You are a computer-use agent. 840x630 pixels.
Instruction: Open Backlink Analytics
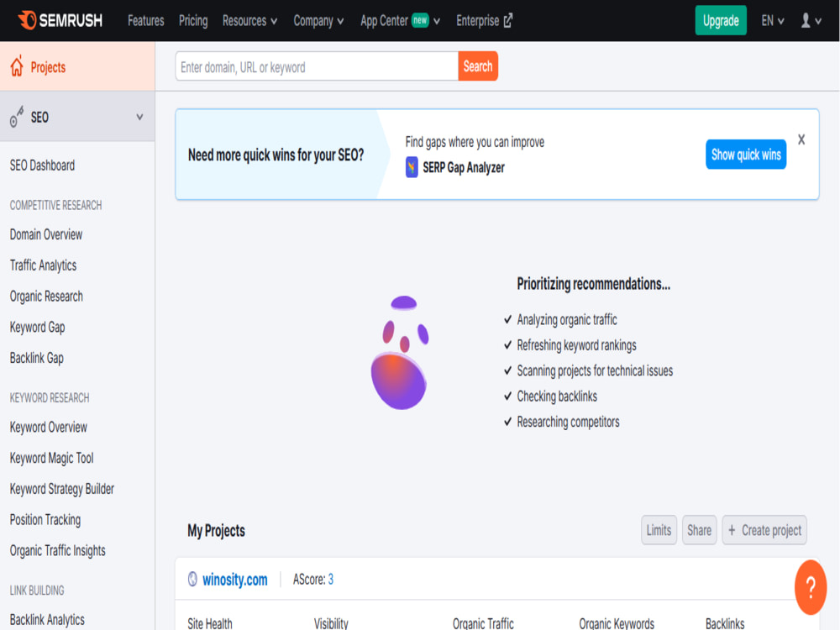point(47,620)
